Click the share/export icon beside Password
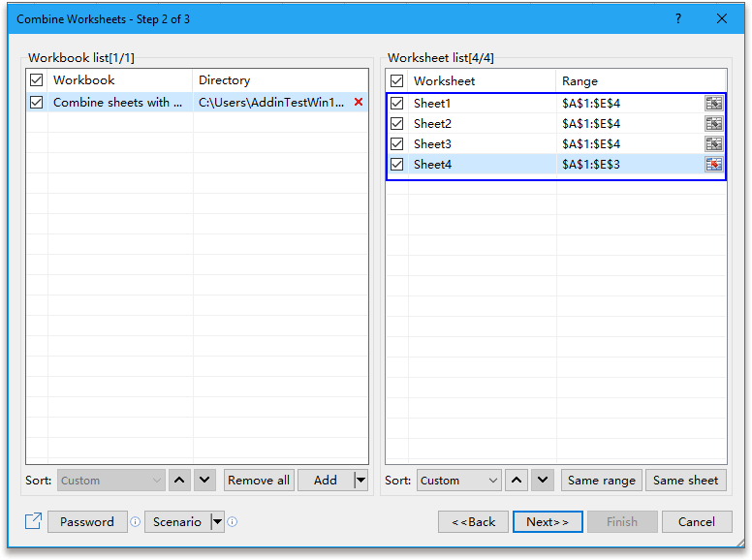This screenshot has height=560, width=752. [x=33, y=521]
